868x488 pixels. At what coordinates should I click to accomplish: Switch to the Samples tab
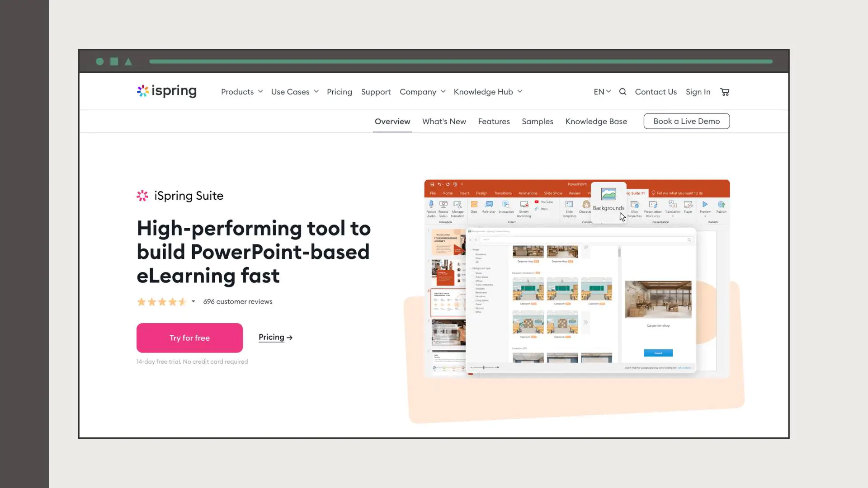[x=538, y=122]
